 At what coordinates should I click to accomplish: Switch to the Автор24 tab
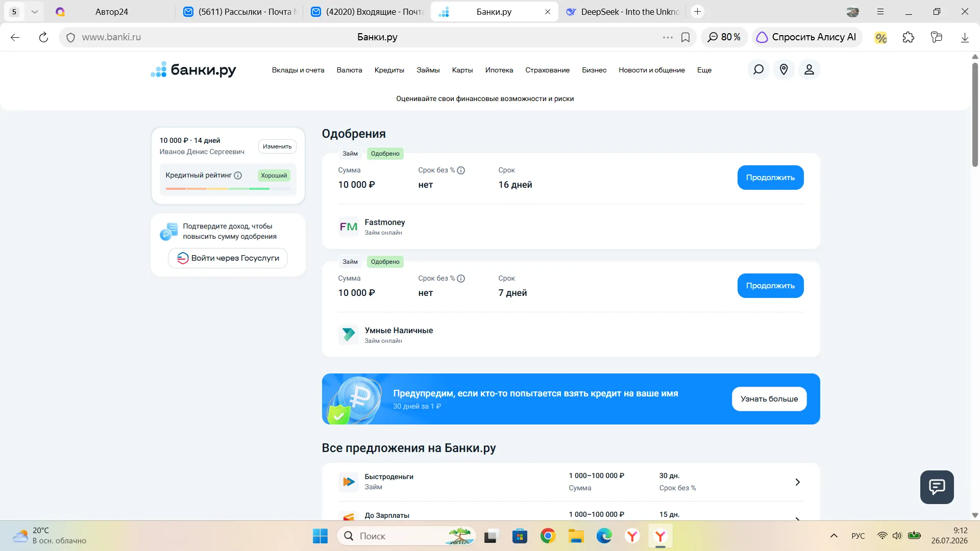(x=112, y=12)
